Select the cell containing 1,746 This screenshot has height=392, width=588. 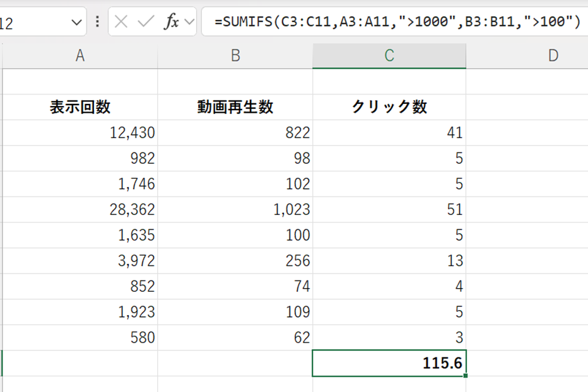pyautogui.click(x=80, y=184)
